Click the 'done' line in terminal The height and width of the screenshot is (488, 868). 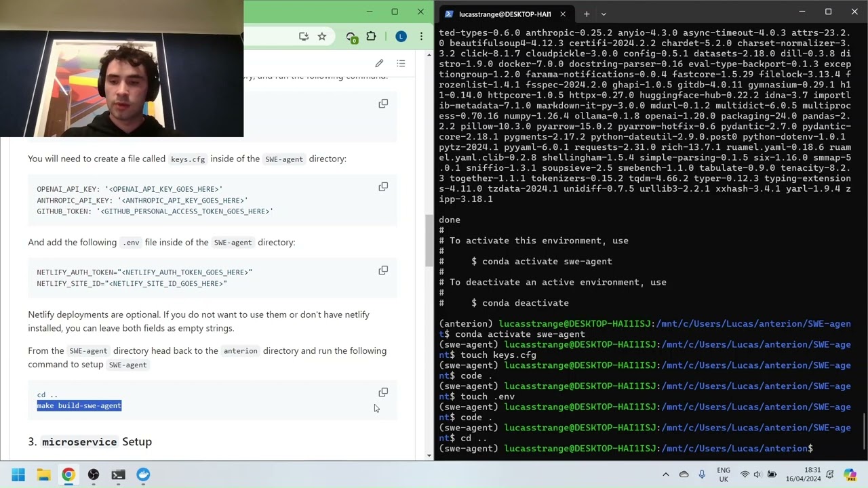[x=450, y=220]
